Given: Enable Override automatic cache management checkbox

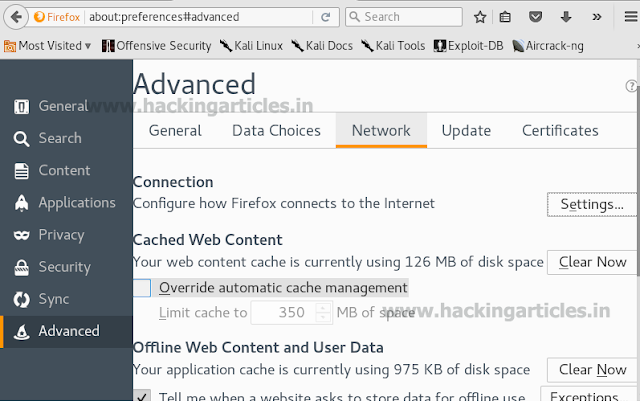Looking at the screenshot, I should (142, 288).
